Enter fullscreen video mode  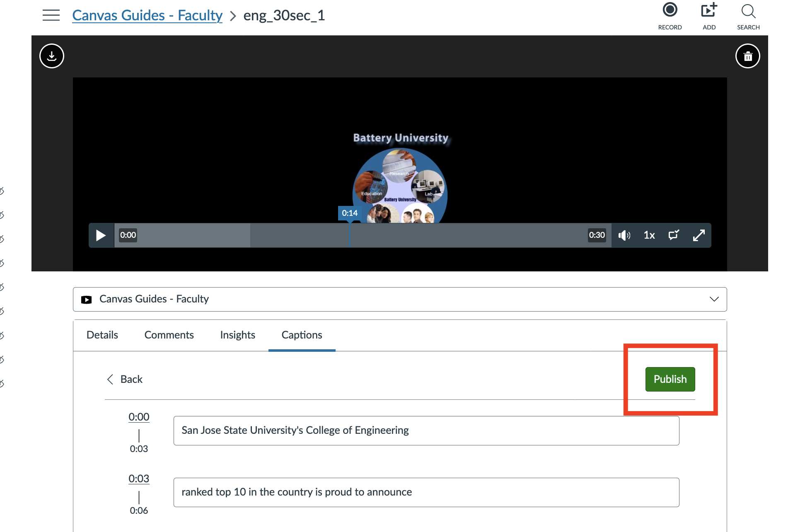699,235
